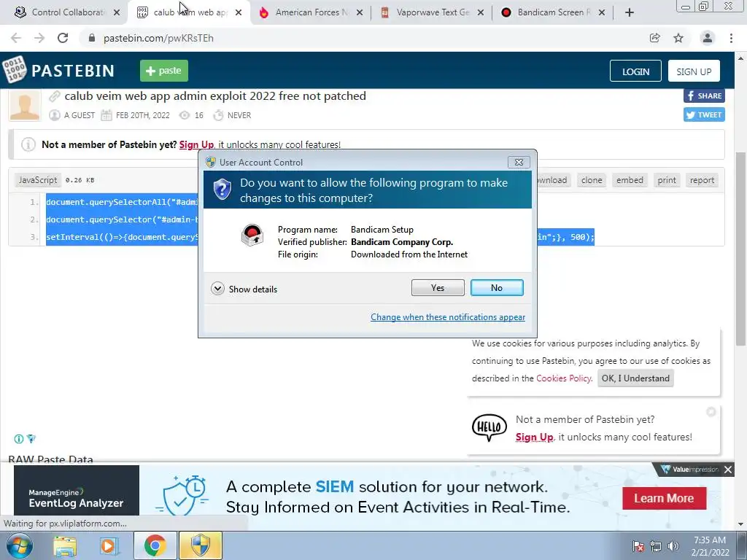Open Chrome three-dot menu

pos(731,38)
